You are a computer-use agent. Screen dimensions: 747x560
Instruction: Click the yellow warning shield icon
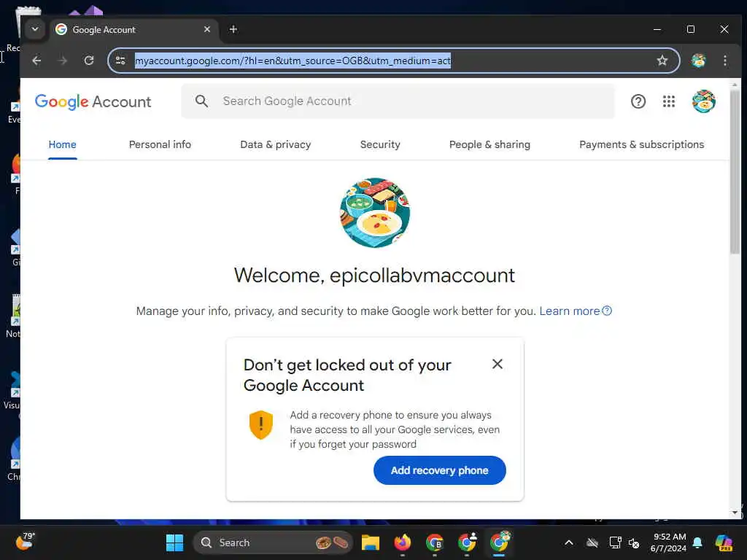point(261,425)
